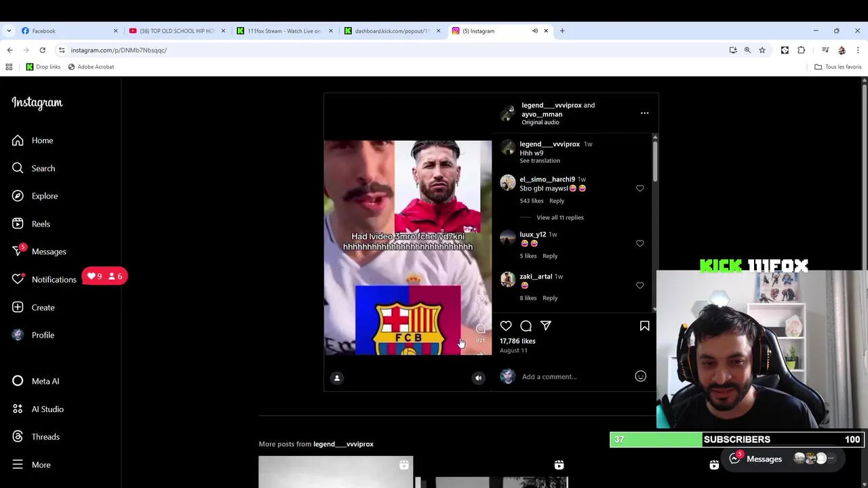
Task: Open Chrome three-dot menu
Action: [x=858, y=50]
